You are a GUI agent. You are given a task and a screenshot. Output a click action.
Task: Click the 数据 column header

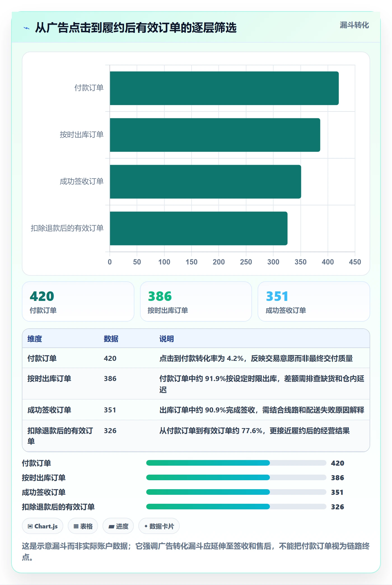coord(111,339)
